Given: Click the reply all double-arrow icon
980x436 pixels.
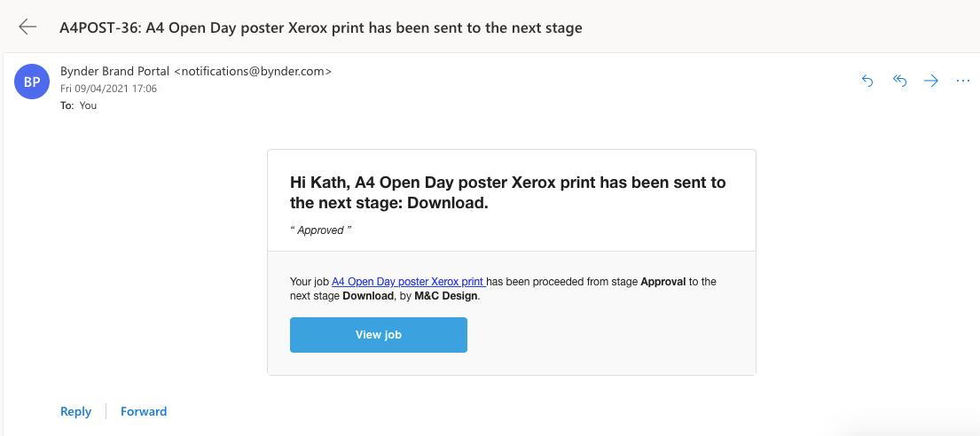Looking at the screenshot, I should point(899,81).
